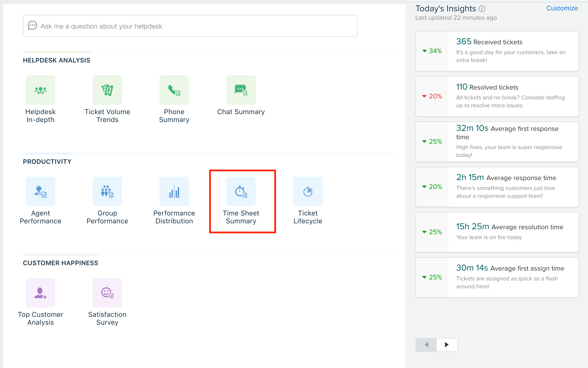Select the 365 Received tickets insight card
This screenshot has width=588, height=368.
(497, 51)
